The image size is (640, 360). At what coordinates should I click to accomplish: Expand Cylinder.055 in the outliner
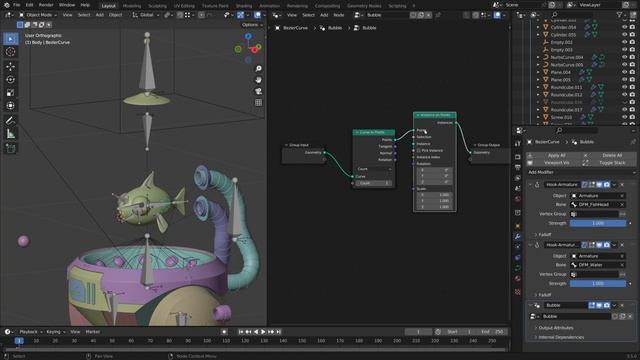pyautogui.click(x=538, y=35)
